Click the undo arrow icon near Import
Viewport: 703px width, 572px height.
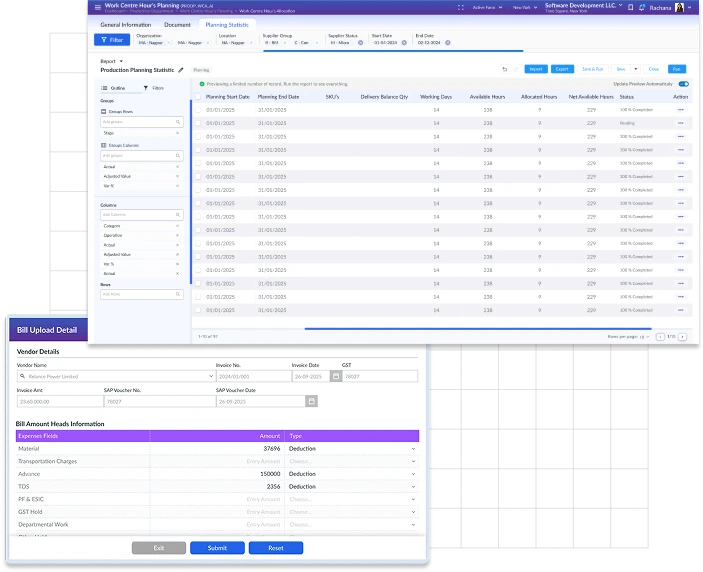point(505,69)
